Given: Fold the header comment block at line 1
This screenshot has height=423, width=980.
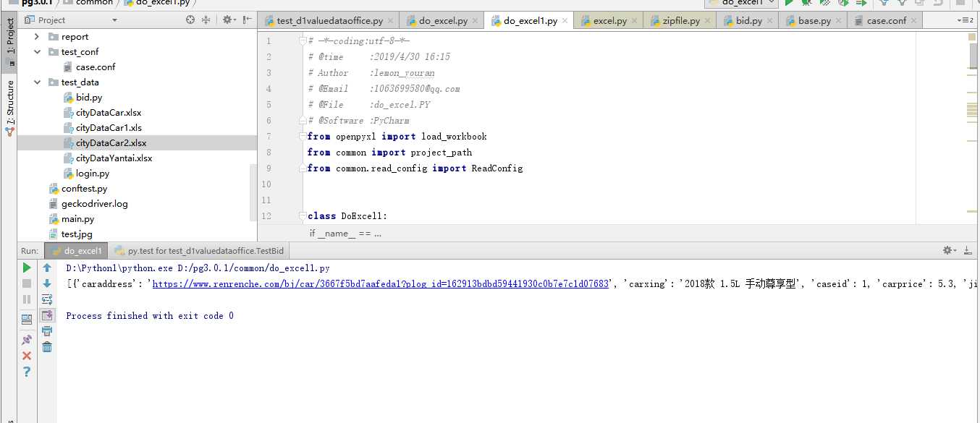Looking at the screenshot, I should [x=302, y=41].
